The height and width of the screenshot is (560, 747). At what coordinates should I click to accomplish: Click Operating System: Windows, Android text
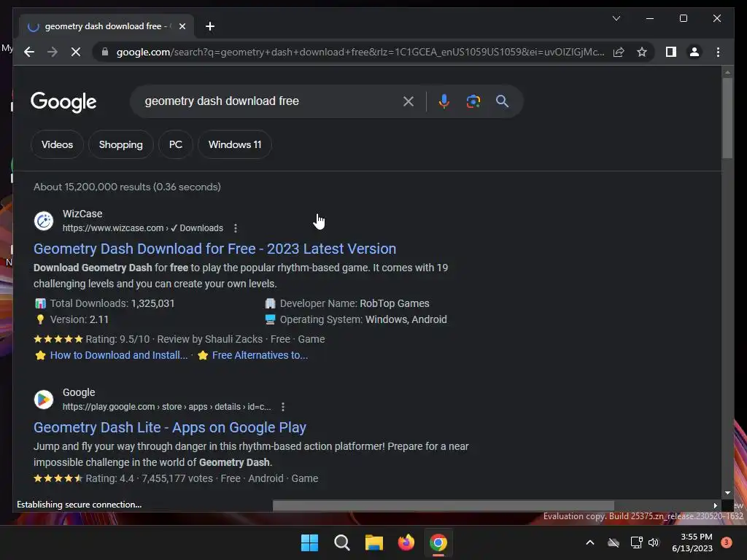click(363, 319)
